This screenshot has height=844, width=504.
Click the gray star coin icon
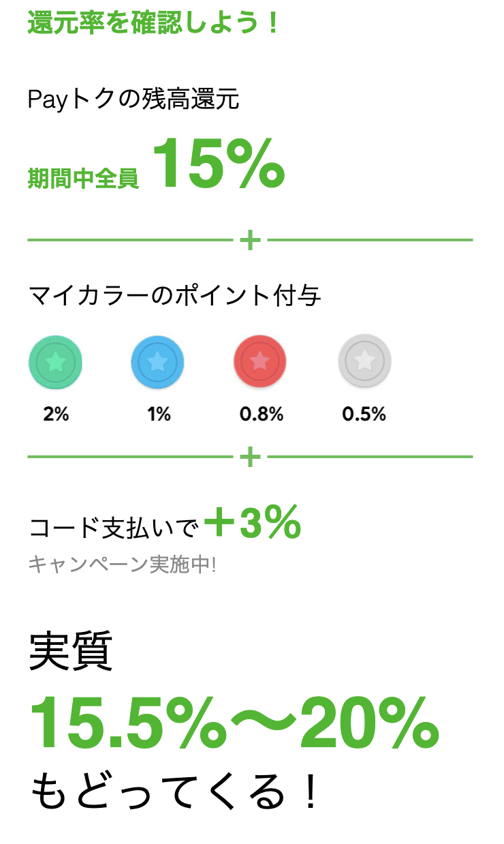(x=364, y=362)
